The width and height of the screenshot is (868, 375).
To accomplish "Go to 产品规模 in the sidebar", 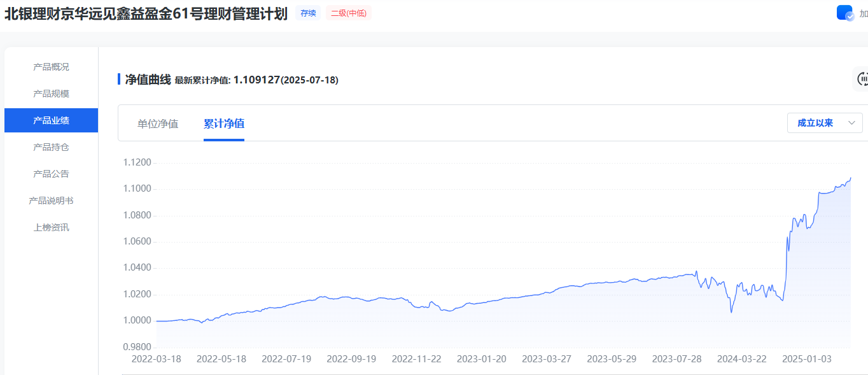I will click(x=51, y=94).
